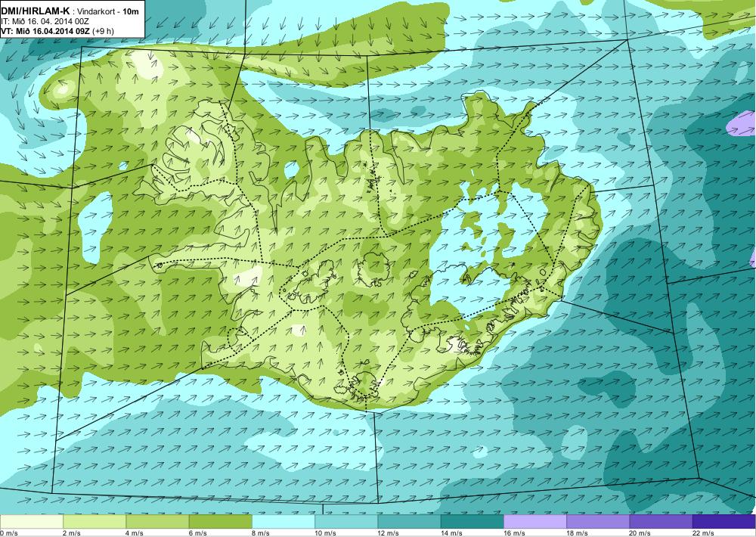Click the "20 m/s" legend label
The width and height of the screenshot is (756, 537).
coord(640,533)
